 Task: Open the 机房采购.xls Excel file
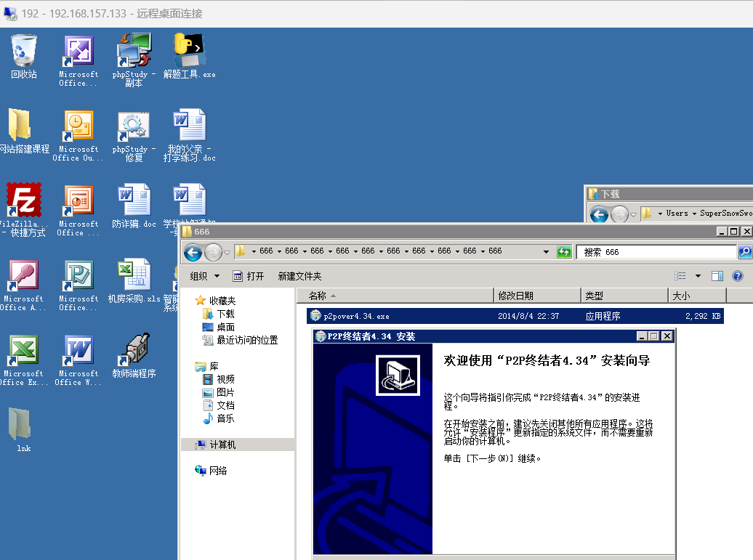pyautogui.click(x=134, y=276)
